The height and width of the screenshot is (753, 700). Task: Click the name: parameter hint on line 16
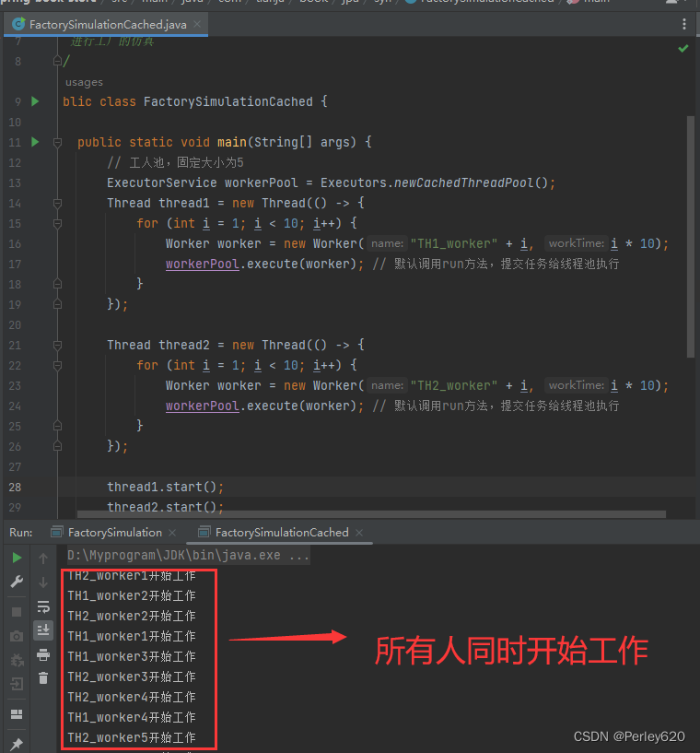click(x=387, y=243)
